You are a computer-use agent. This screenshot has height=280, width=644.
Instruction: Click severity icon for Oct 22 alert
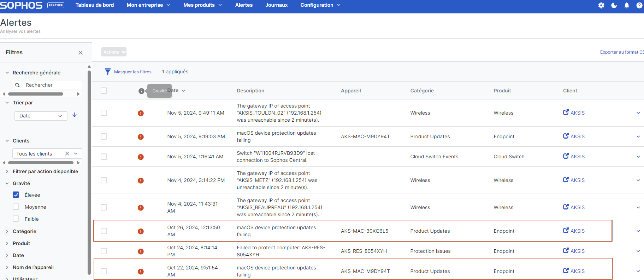141,272
